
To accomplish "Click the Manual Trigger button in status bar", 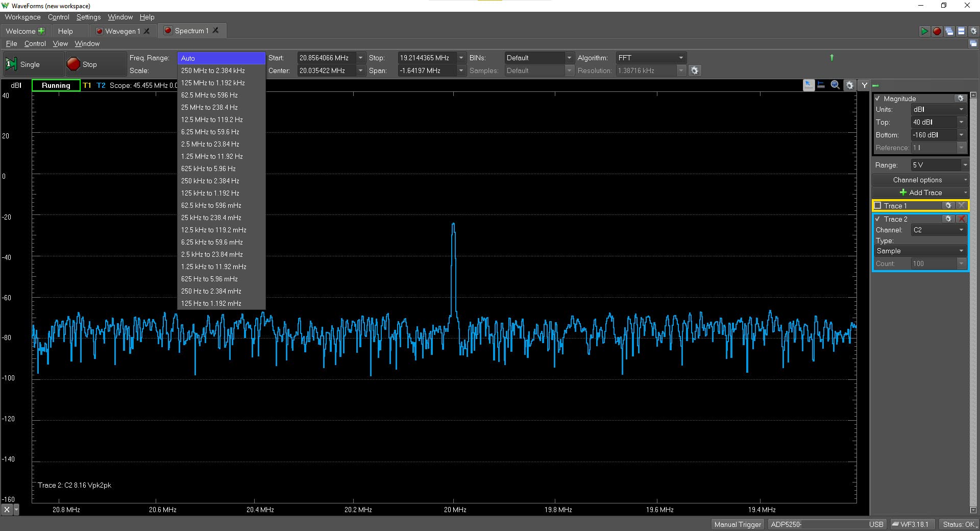I will pos(737,524).
